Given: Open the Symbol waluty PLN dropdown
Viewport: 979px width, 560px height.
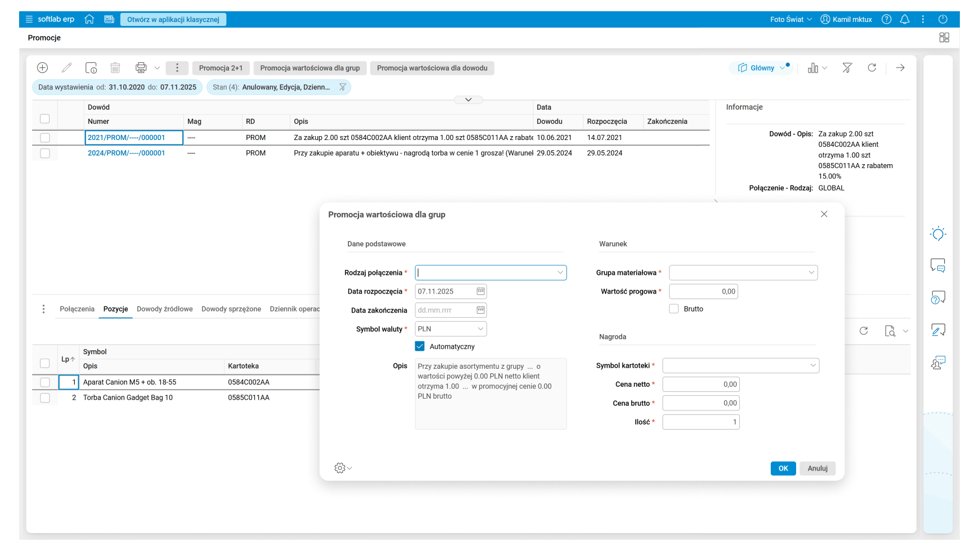Looking at the screenshot, I should (x=480, y=329).
